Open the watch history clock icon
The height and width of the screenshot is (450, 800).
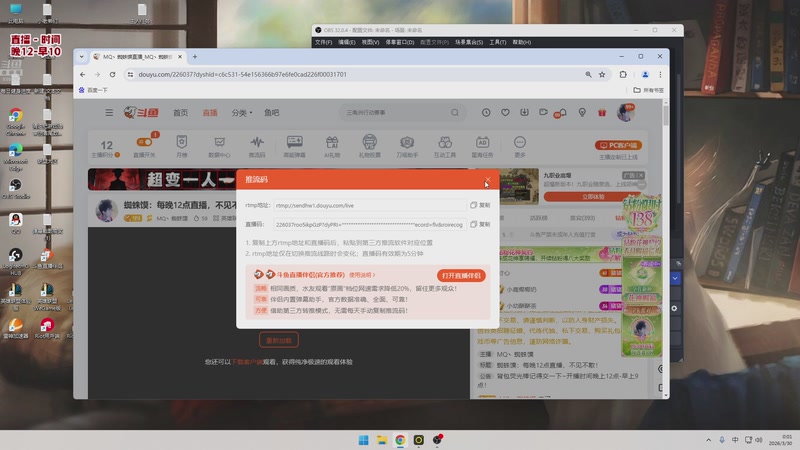pos(486,112)
